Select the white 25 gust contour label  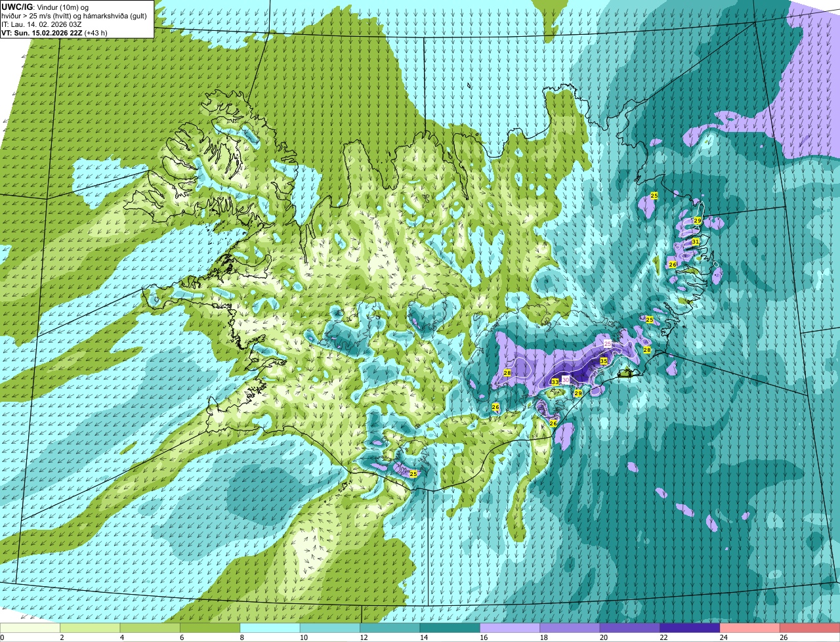click(x=608, y=344)
